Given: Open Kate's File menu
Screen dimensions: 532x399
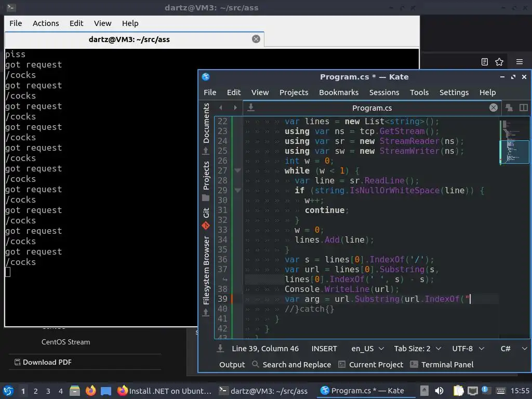Looking at the screenshot, I should pos(210,92).
